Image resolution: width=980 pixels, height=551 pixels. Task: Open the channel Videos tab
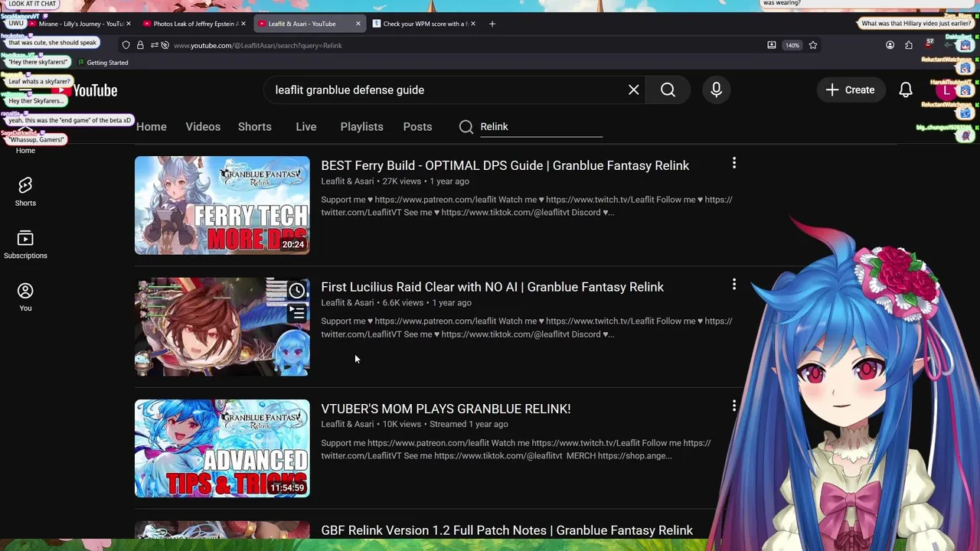point(203,126)
